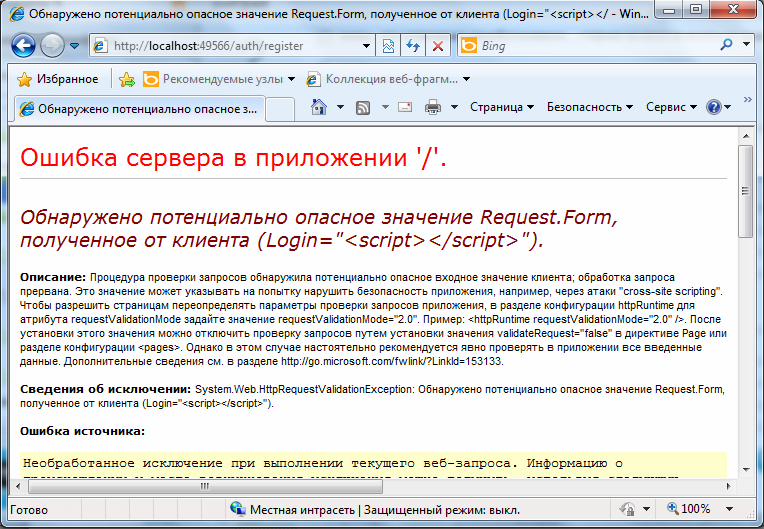This screenshot has height=529, width=764.
Task: Click the horizontal scrollbar left arrow
Action: 19,486
